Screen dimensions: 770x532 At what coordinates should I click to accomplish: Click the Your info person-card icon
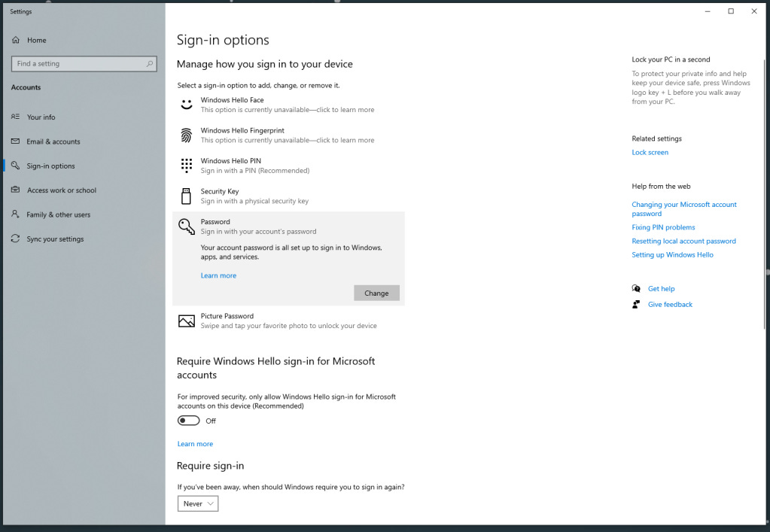tap(16, 117)
